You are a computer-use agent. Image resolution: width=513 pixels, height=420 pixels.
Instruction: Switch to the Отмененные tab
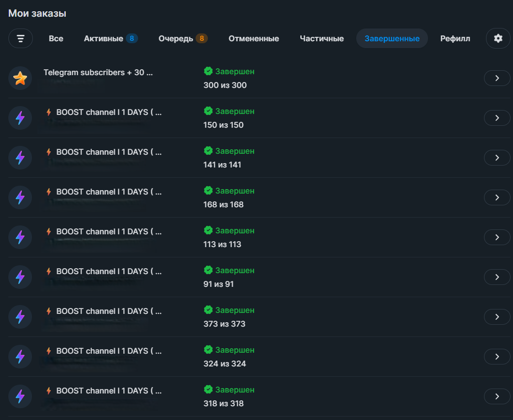click(254, 39)
